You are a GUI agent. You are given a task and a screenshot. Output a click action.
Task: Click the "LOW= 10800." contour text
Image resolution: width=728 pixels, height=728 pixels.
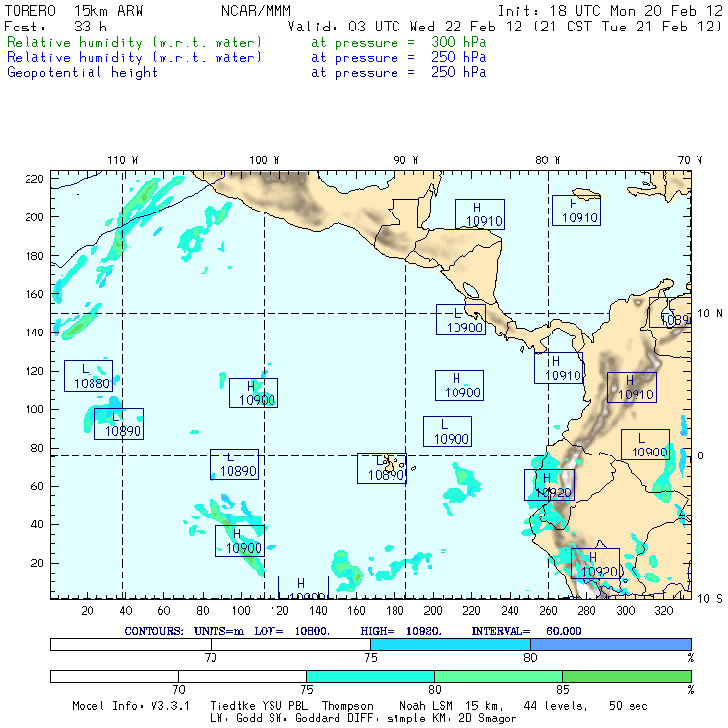click(291, 631)
